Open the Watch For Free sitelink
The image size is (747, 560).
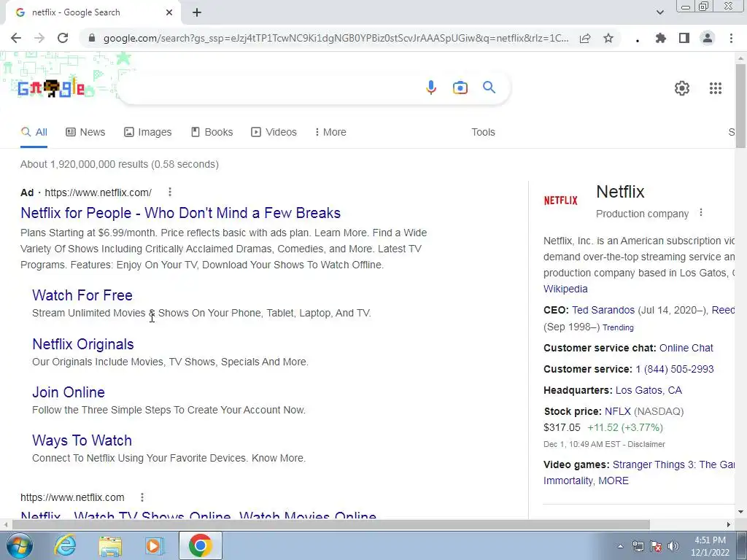tap(82, 295)
